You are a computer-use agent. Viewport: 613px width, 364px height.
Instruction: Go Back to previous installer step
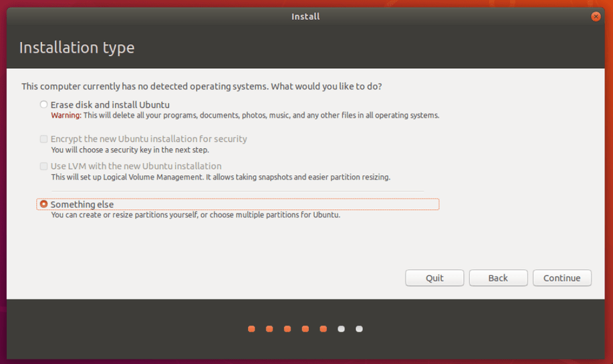pos(498,278)
